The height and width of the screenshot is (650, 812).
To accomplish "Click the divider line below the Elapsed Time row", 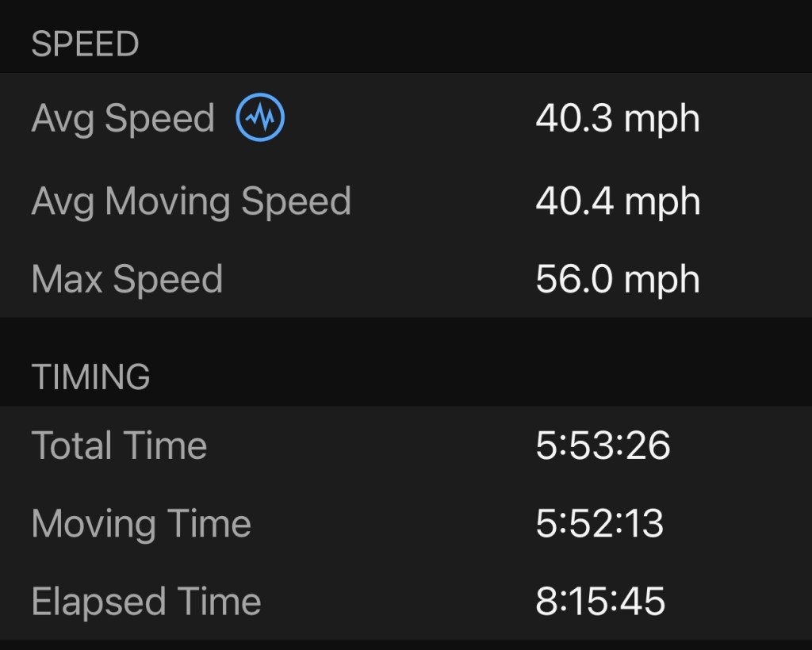I will pyautogui.click(x=406, y=641).
